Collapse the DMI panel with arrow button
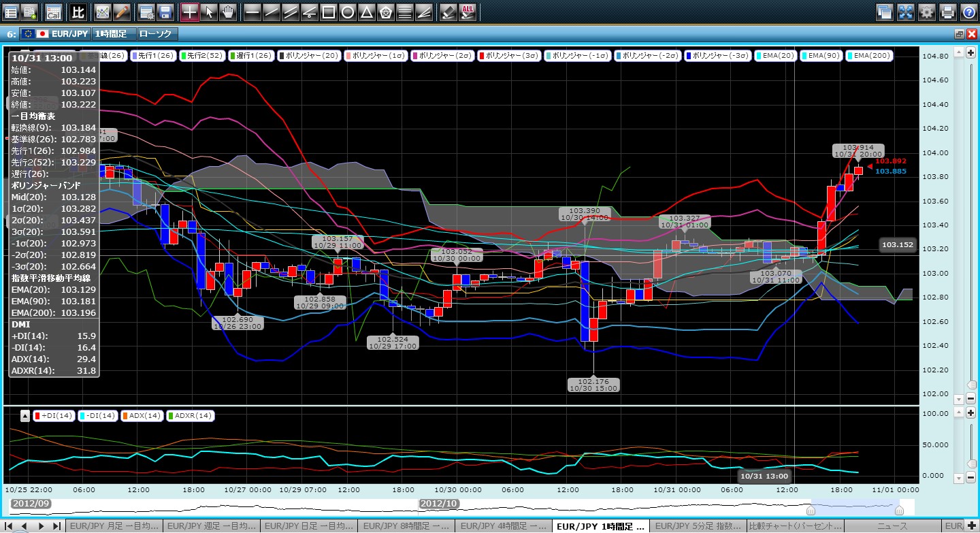The height and width of the screenshot is (533, 980). tap(24, 415)
